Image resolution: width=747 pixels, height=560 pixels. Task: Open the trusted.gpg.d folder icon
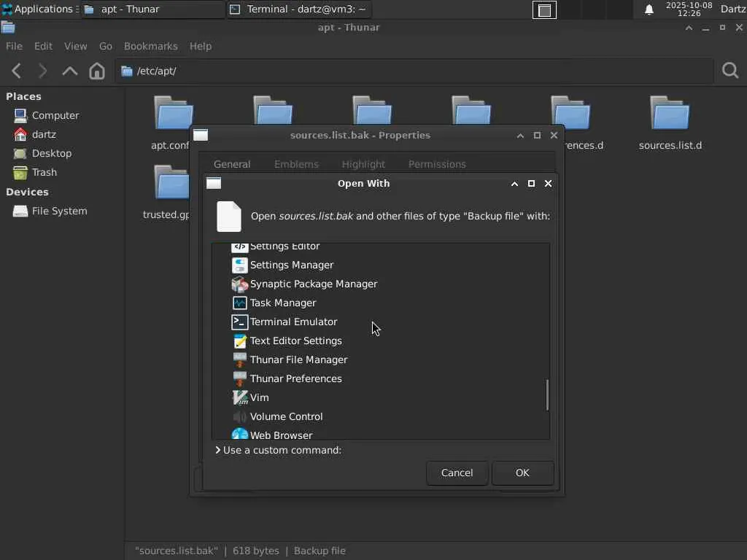[x=171, y=182]
